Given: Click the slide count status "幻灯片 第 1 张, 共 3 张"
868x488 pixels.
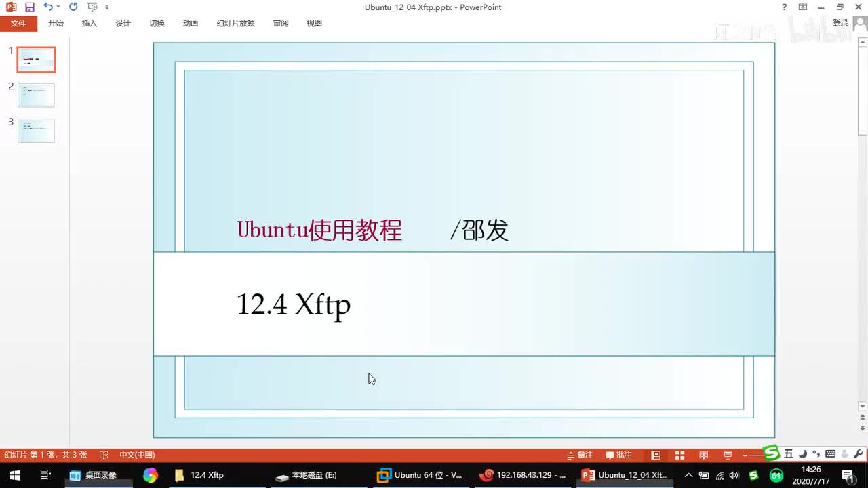Looking at the screenshot, I should click(x=46, y=455).
